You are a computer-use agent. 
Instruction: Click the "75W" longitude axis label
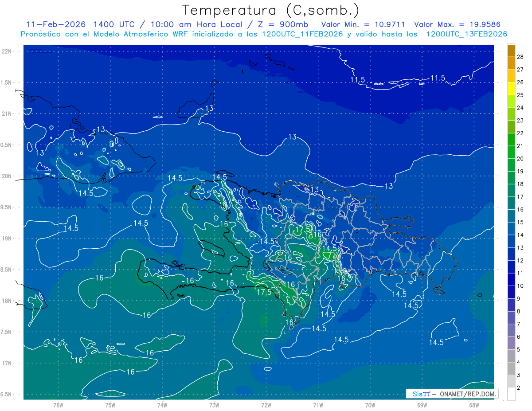pyautogui.click(x=110, y=405)
